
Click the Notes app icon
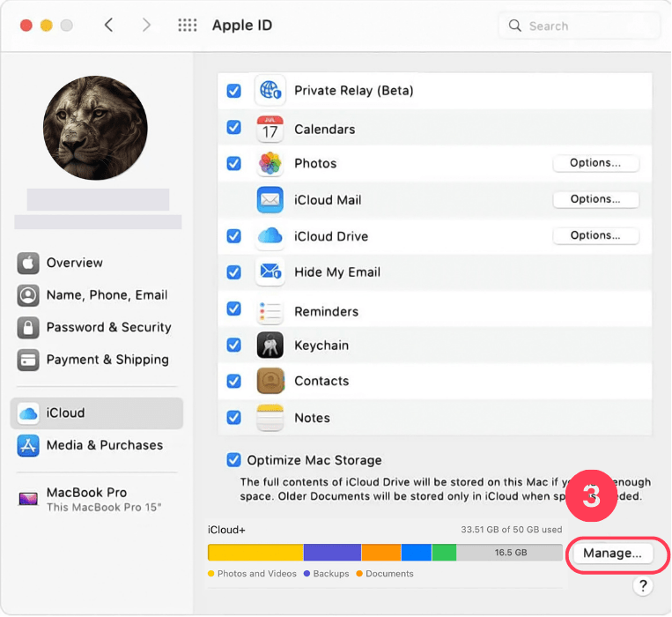coord(270,418)
